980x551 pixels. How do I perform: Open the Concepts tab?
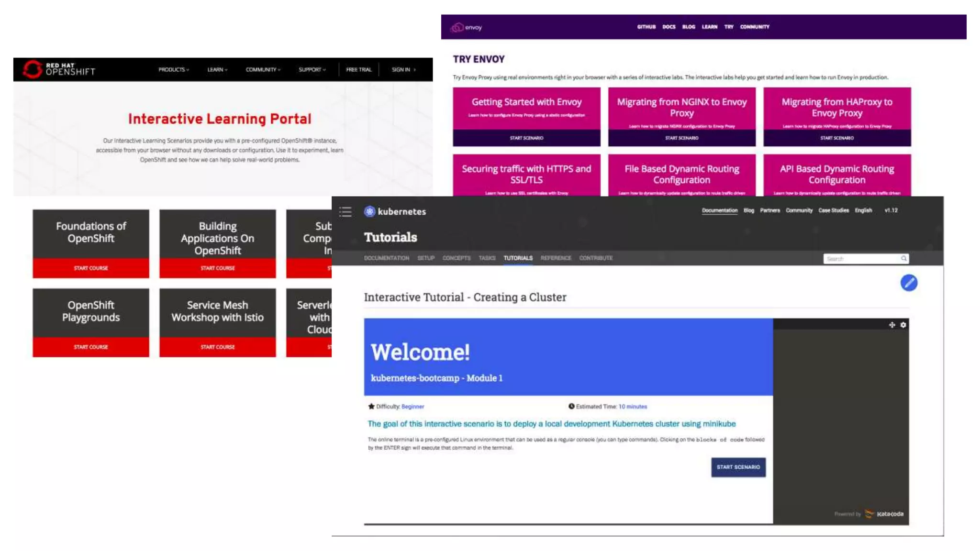pyautogui.click(x=456, y=258)
